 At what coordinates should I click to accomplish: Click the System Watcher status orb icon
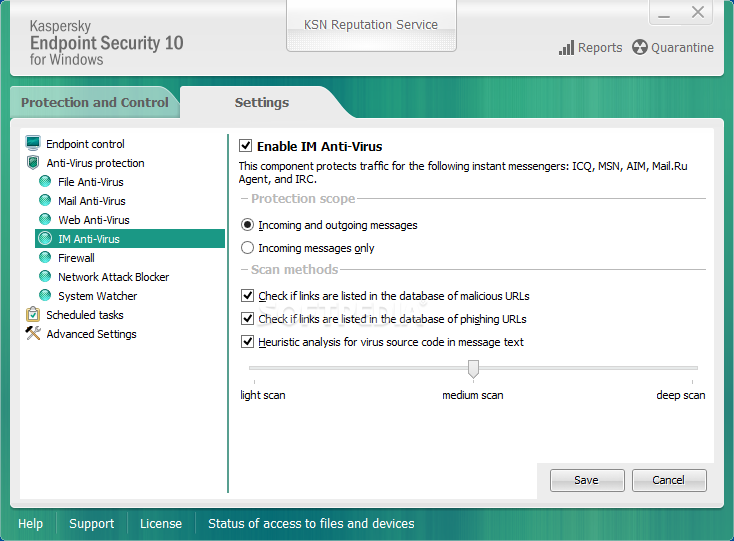click(45, 296)
